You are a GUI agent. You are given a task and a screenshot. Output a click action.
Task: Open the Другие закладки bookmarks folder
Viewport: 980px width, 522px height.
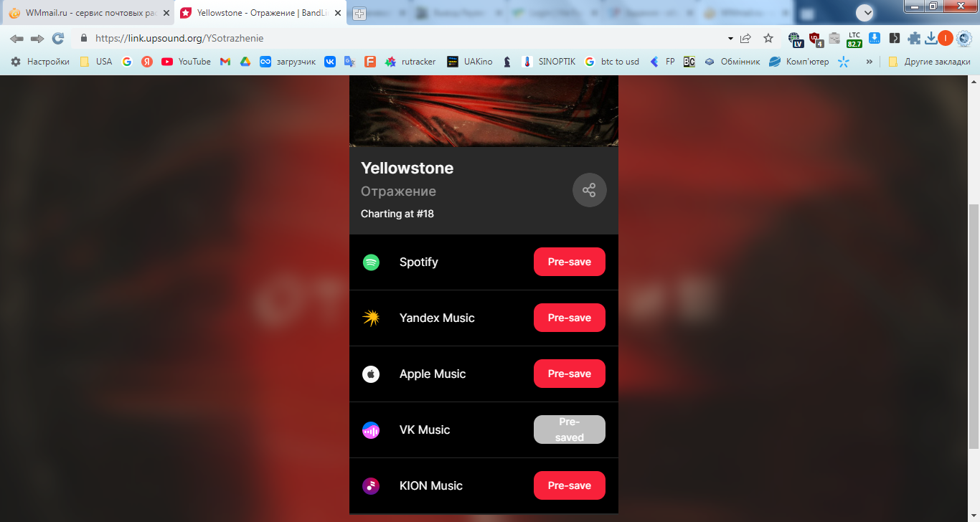pyautogui.click(x=929, y=62)
